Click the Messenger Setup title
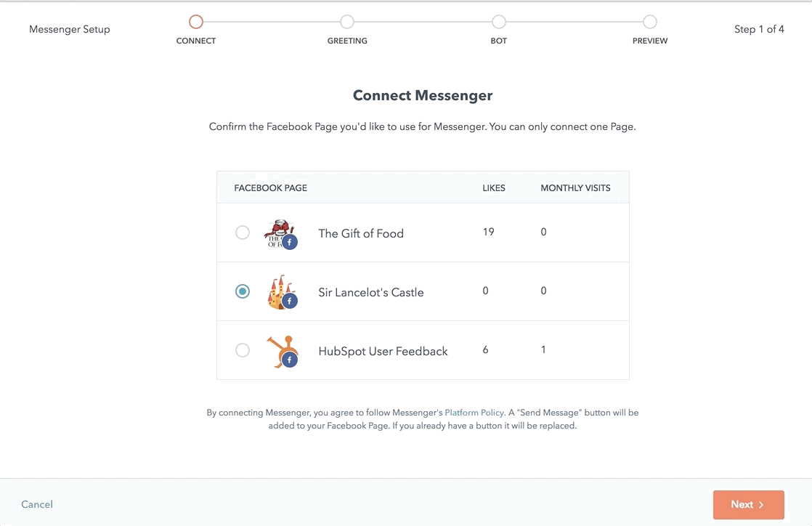The image size is (812, 526). (x=70, y=30)
